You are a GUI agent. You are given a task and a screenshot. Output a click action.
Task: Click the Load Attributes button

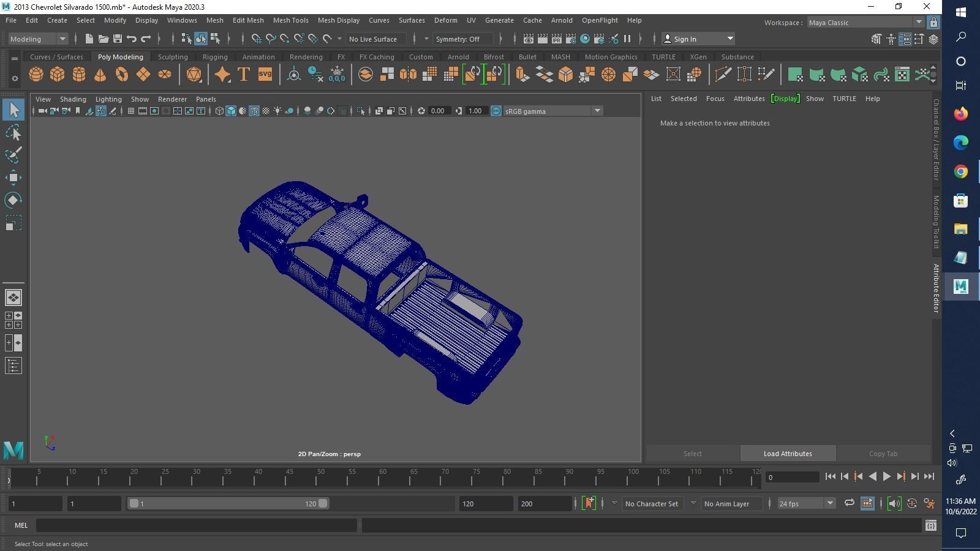click(x=788, y=454)
